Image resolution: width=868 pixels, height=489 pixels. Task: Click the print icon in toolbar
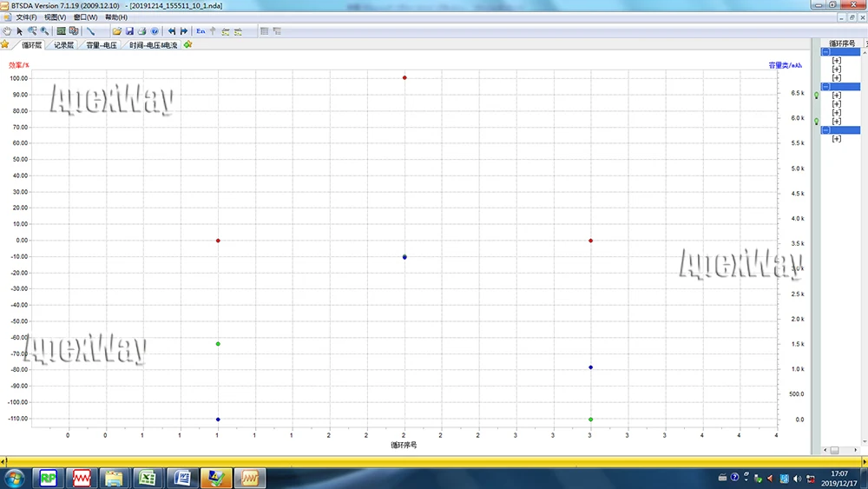[141, 31]
